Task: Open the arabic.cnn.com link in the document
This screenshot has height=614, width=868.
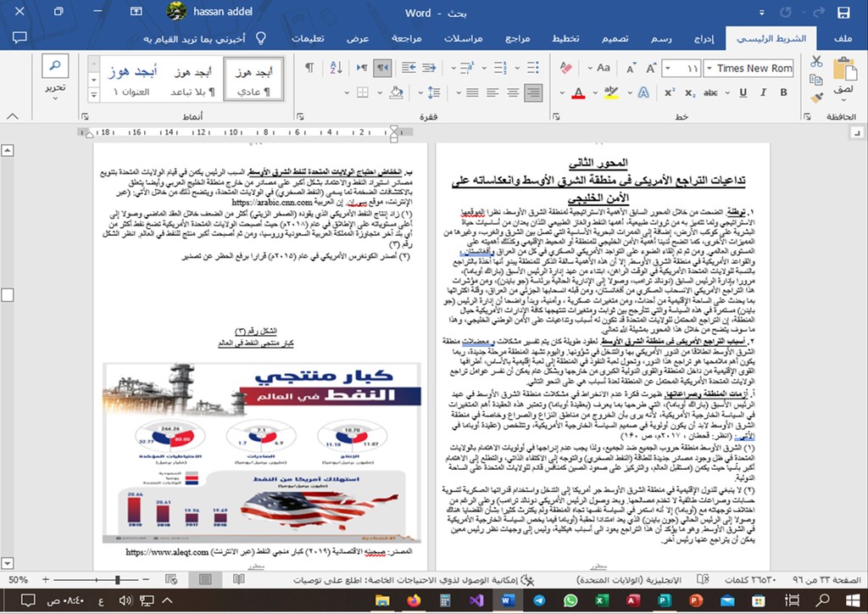Action: coord(272,203)
